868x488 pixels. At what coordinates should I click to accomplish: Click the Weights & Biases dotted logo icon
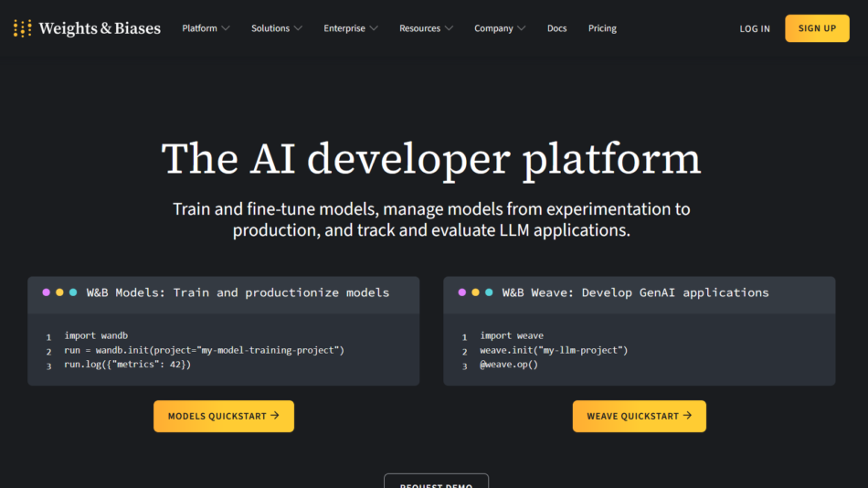pyautogui.click(x=23, y=28)
